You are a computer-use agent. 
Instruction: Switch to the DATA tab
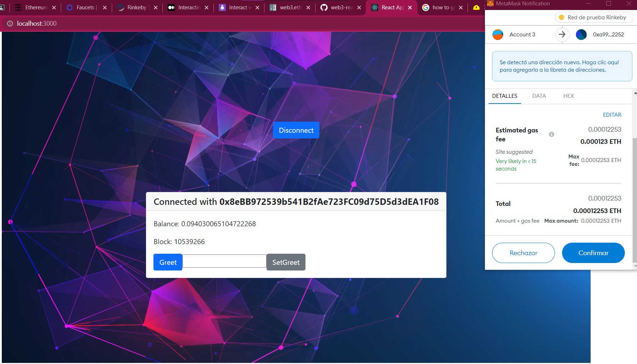tap(539, 96)
